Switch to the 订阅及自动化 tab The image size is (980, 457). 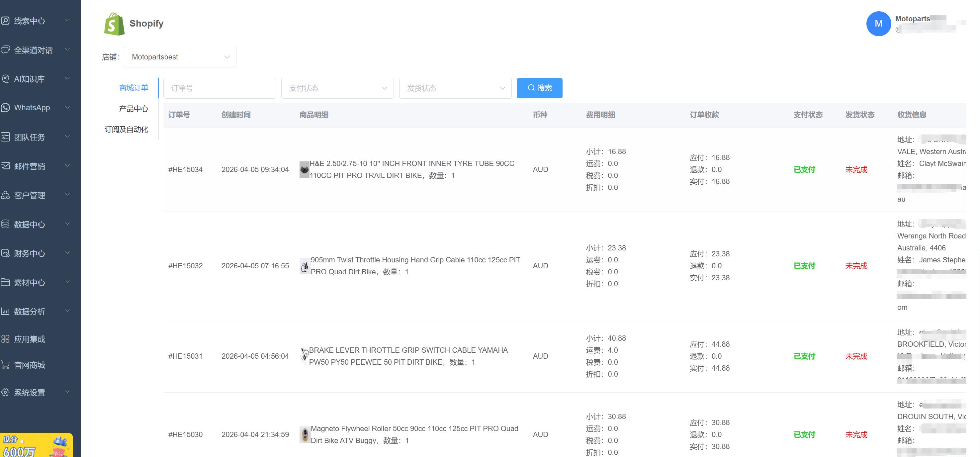[x=126, y=130]
